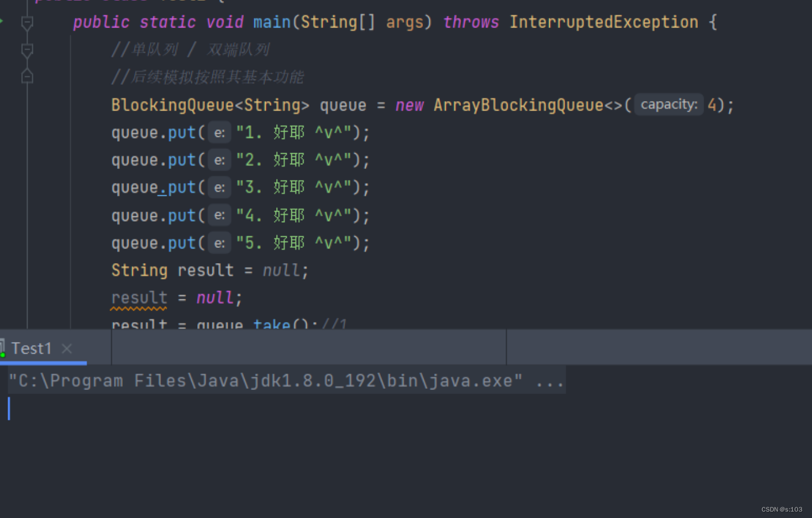This screenshot has width=812, height=518.
Task: Click the capacity value 4 in constructor
Action: 712,105
